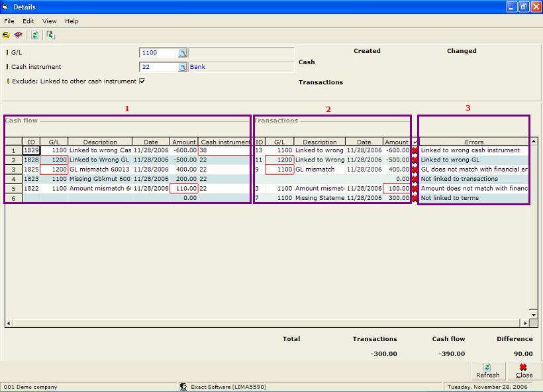The width and height of the screenshot is (543, 392).
Task: Click the error icon on the GL mismatch row
Action: point(415,169)
